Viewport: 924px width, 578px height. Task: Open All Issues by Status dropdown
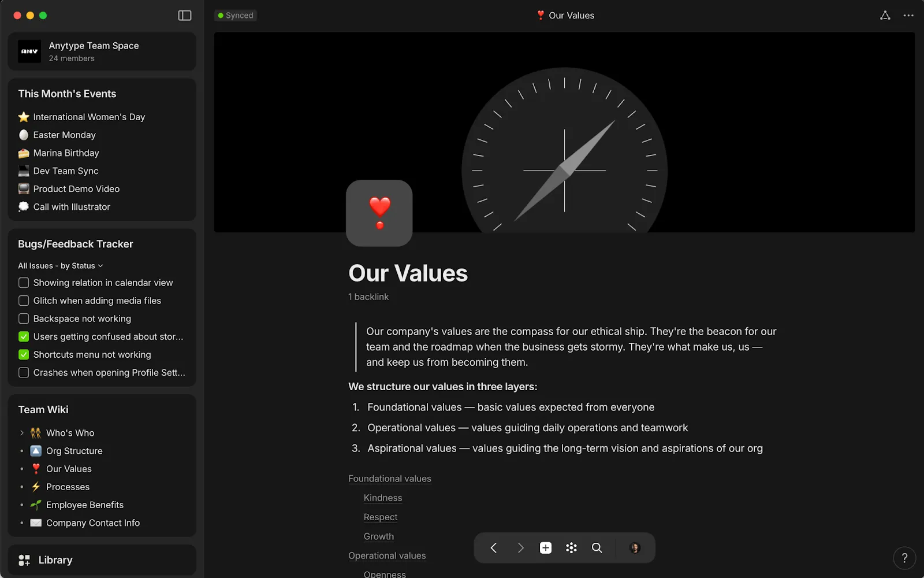[61, 266]
